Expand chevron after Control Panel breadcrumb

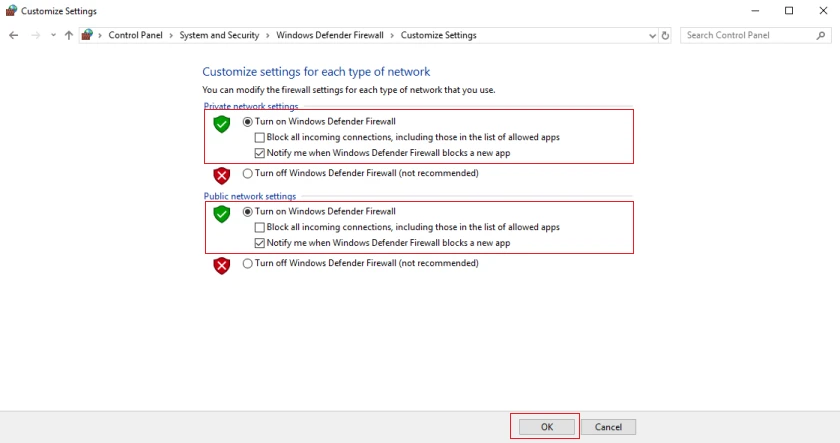171,35
